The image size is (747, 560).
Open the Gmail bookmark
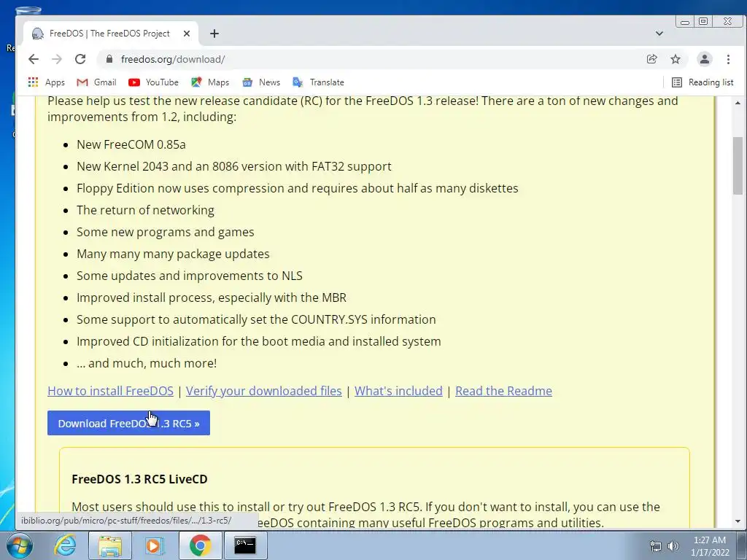tap(96, 82)
